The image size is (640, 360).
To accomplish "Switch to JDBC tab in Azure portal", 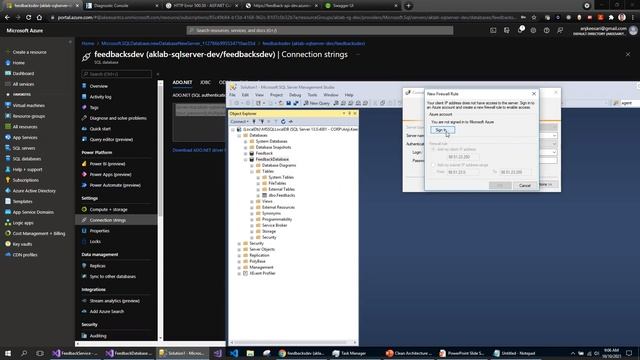I will point(205,82).
